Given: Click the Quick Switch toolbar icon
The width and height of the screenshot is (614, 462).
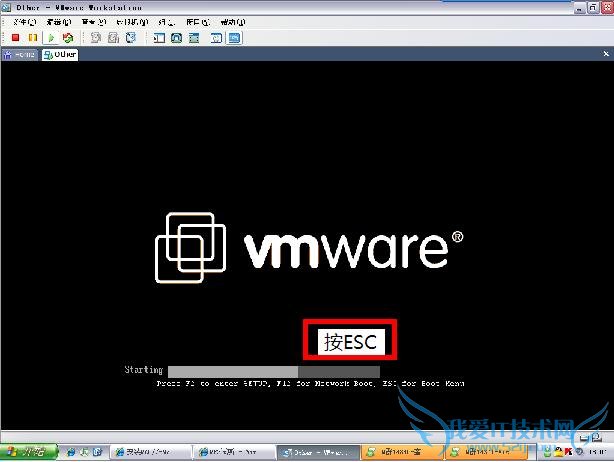Looking at the screenshot, I should click(x=176, y=38).
